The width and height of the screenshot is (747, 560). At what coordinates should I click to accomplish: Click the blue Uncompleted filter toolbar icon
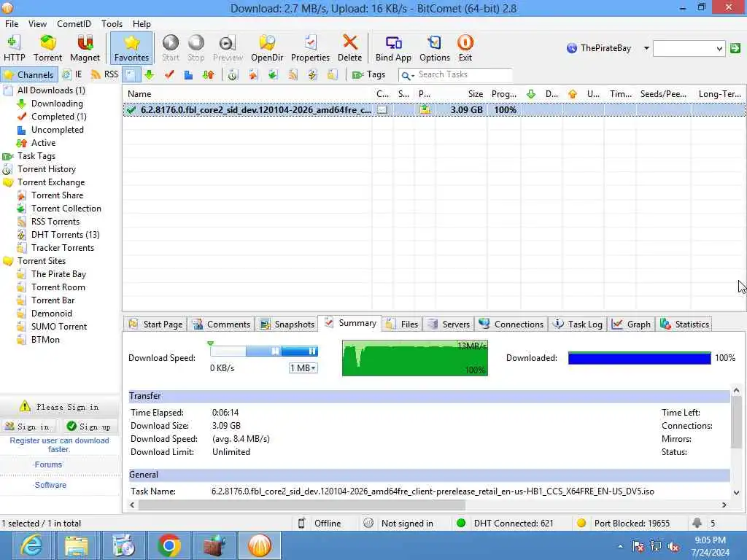point(189,75)
